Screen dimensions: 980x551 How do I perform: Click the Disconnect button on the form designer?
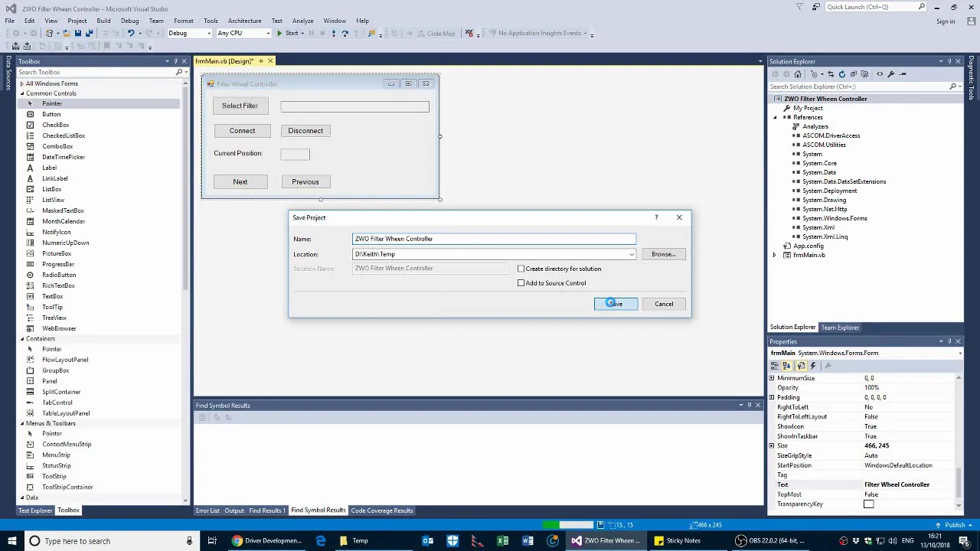tap(305, 131)
